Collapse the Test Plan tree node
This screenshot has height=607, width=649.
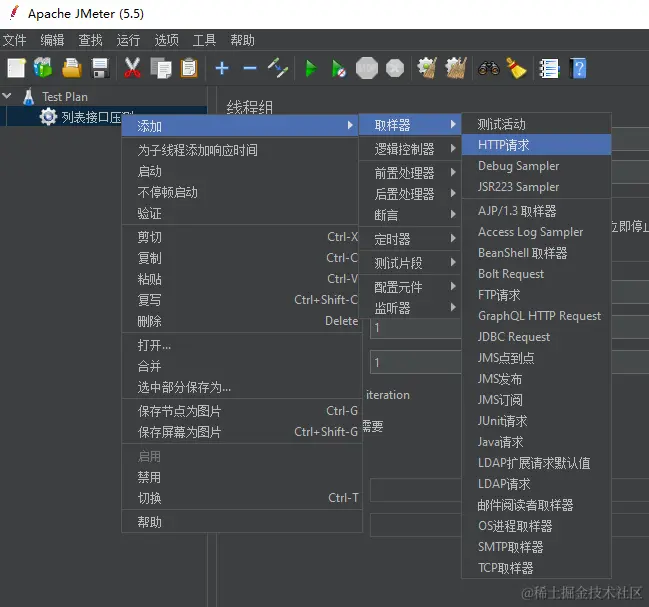click(7, 96)
